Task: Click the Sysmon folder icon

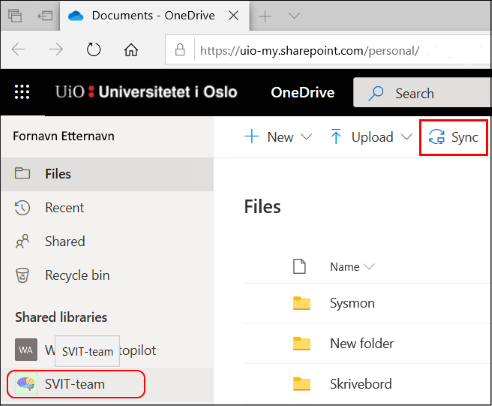Action: pos(301,303)
